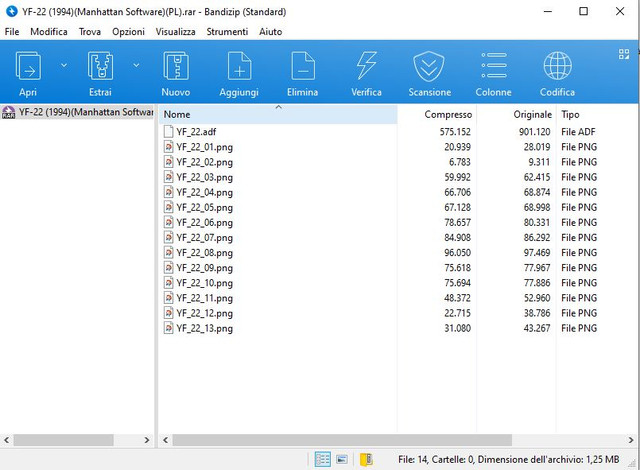Open the Aiuto menu

tap(270, 31)
